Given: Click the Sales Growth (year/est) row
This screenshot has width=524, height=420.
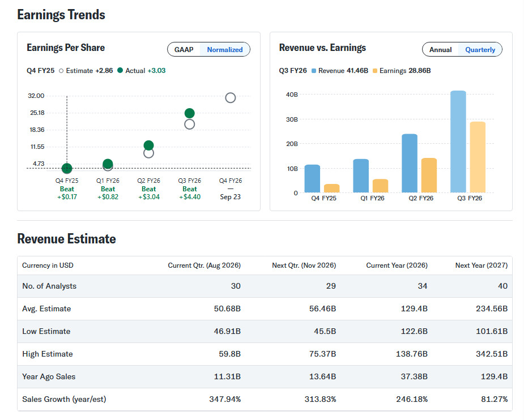Looking at the screenshot, I should [x=265, y=399].
